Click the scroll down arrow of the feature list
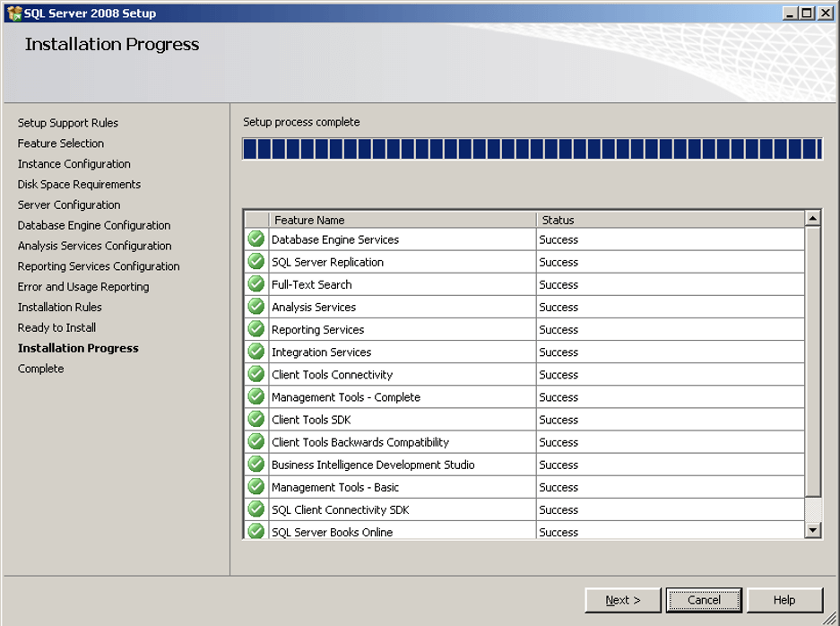Screen dimensions: 840x626 pyautogui.click(x=813, y=530)
